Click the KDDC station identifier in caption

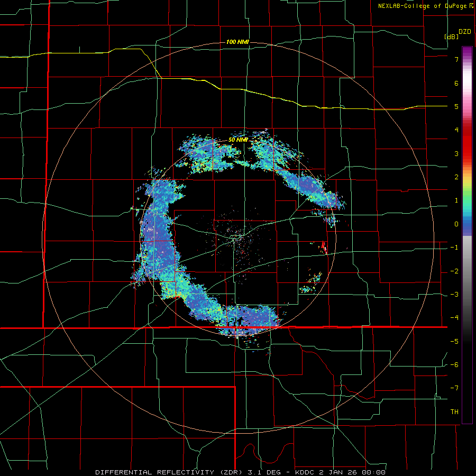pyautogui.click(x=305, y=472)
